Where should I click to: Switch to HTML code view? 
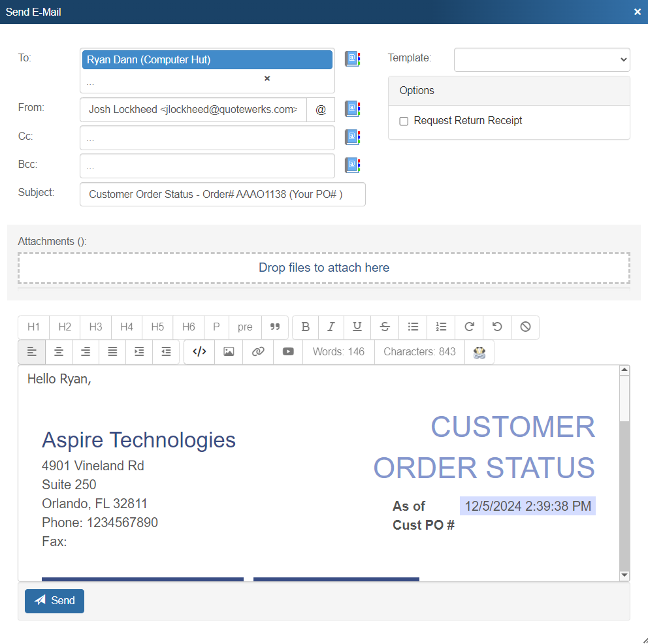pyautogui.click(x=199, y=351)
